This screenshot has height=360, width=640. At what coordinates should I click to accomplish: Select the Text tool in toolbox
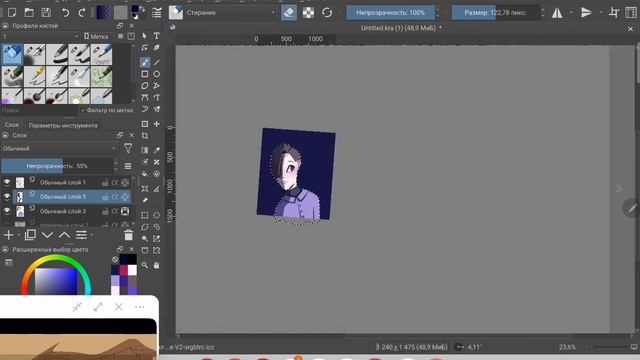click(x=156, y=36)
